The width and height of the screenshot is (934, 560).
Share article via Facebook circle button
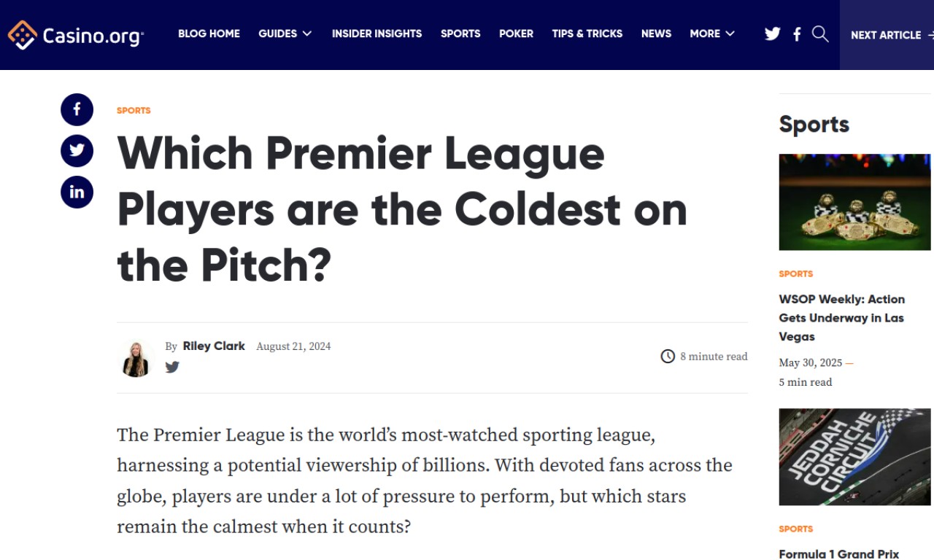click(77, 110)
